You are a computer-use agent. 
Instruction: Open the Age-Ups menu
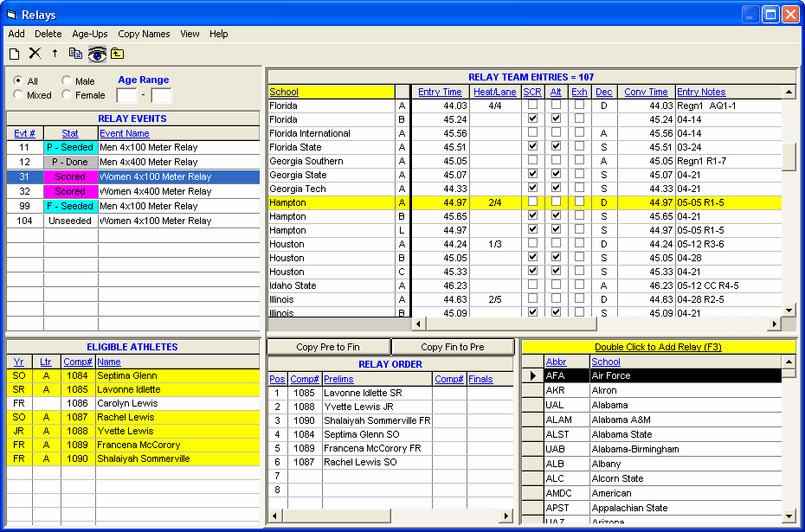click(x=90, y=34)
